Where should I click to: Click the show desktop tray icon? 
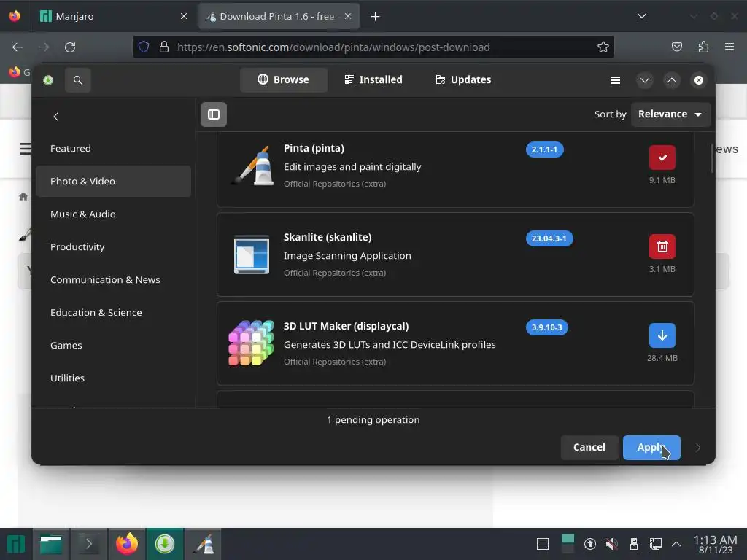pos(543,544)
